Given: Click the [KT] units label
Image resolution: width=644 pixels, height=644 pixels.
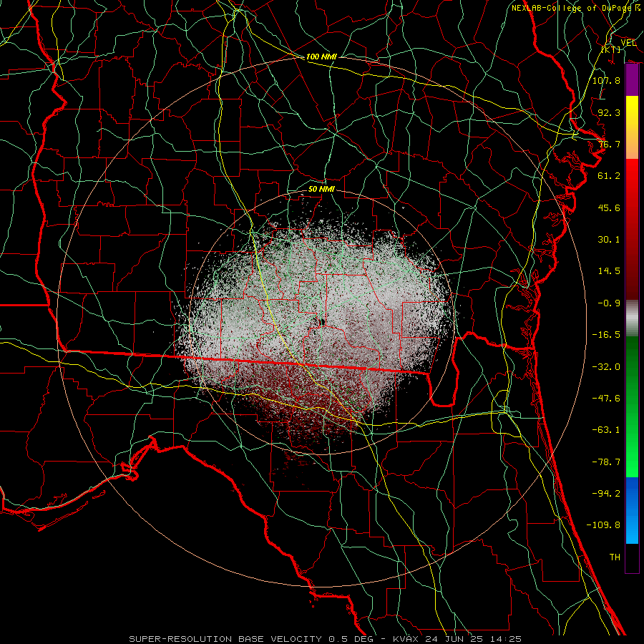Looking at the screenshot, I should [x=611, y=49].
